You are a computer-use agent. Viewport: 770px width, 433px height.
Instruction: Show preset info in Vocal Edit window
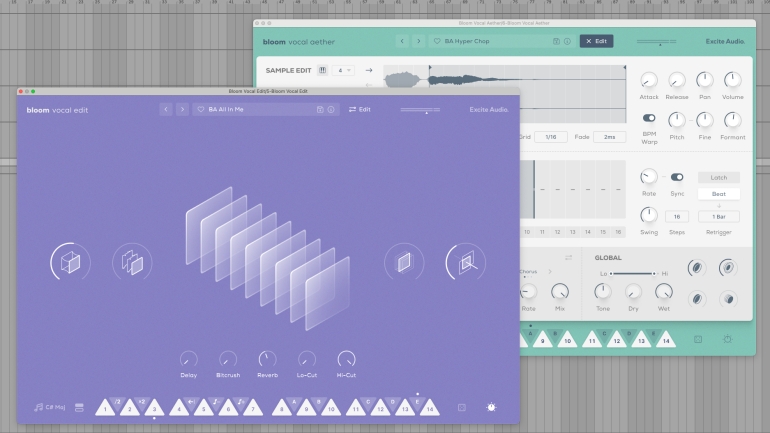coord(331,109)
